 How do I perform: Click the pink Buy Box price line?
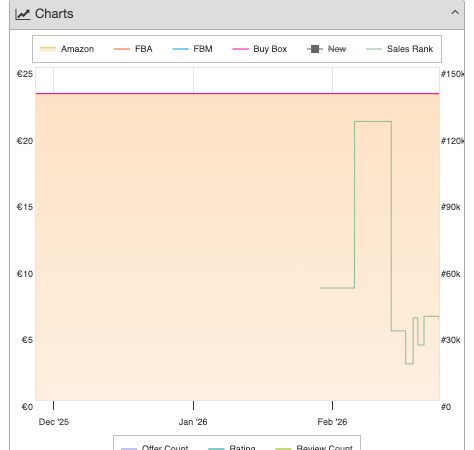[x=237, y=94]
